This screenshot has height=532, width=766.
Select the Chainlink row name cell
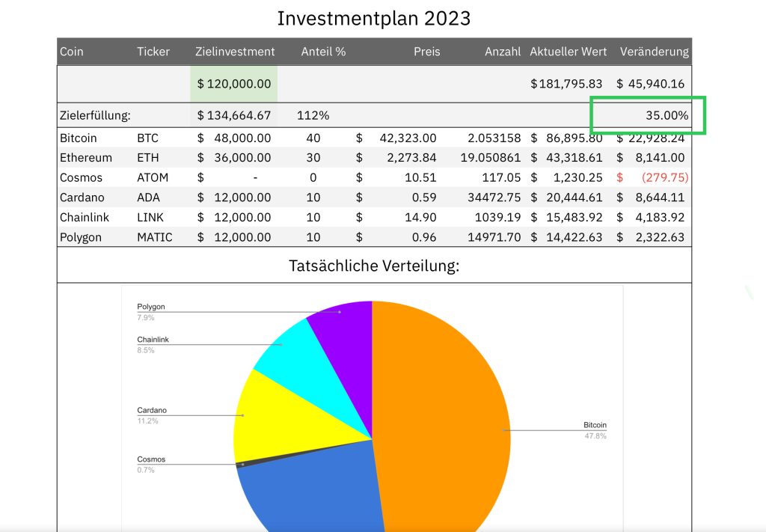(x=85, y=217)
